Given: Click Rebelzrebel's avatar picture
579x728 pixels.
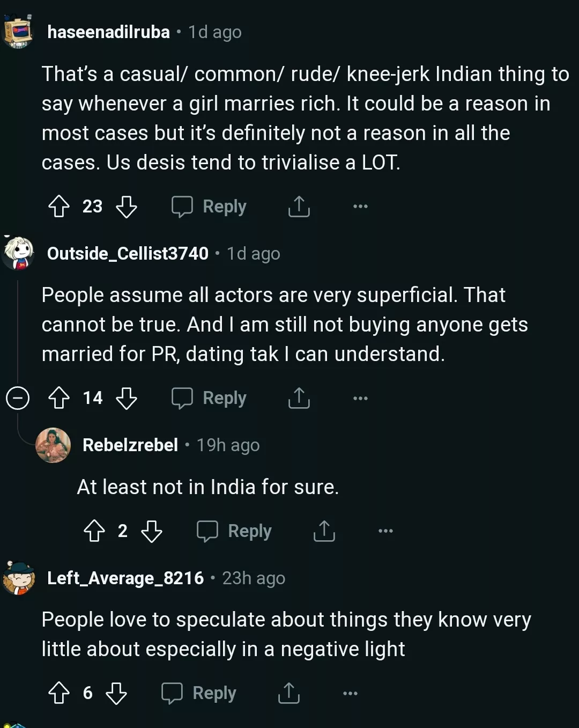Looking at the screenshot, I should 54,445.
